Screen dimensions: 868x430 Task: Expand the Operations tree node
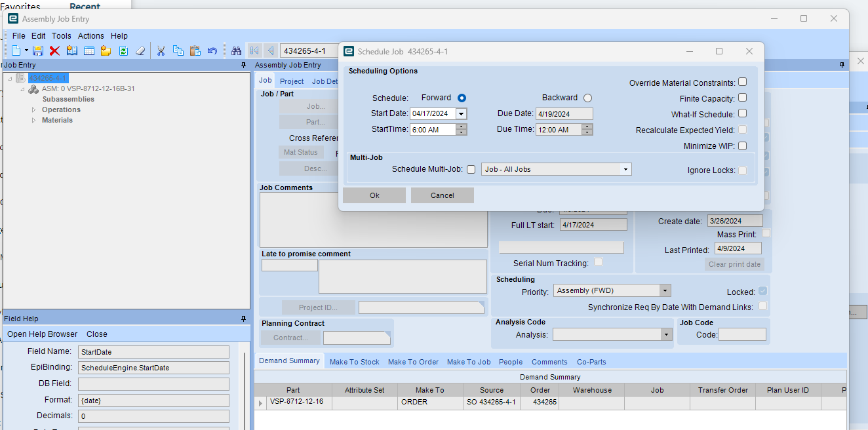tap(34, 110)
